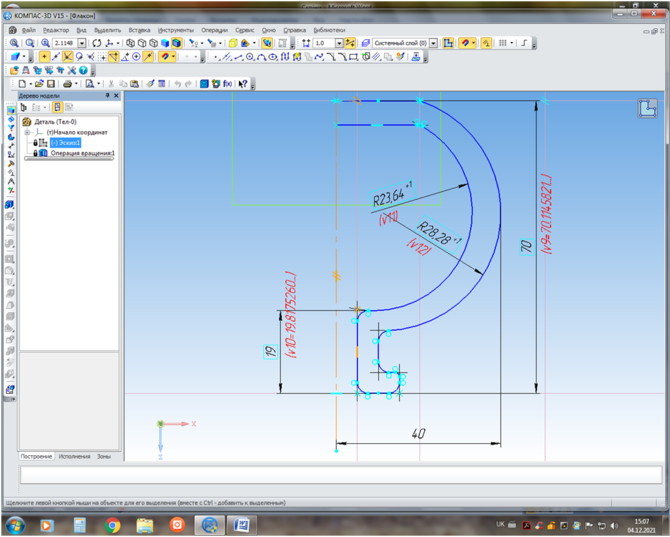670x537 pixels.
Task: Click the blue help question icon
Action: pos(83,70)
